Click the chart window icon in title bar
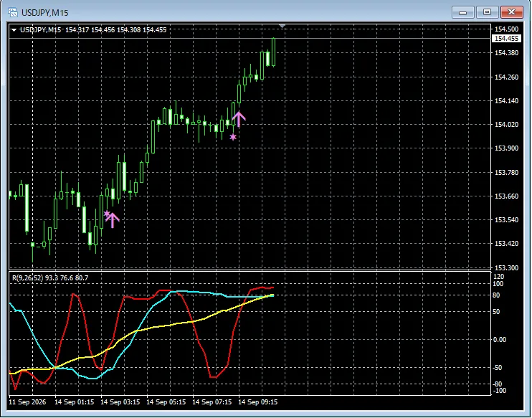Screen dimensions: 532x418 13,13
